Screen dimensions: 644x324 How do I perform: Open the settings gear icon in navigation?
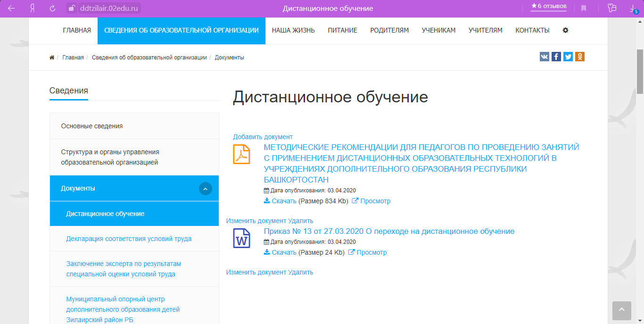click(566, 30)
